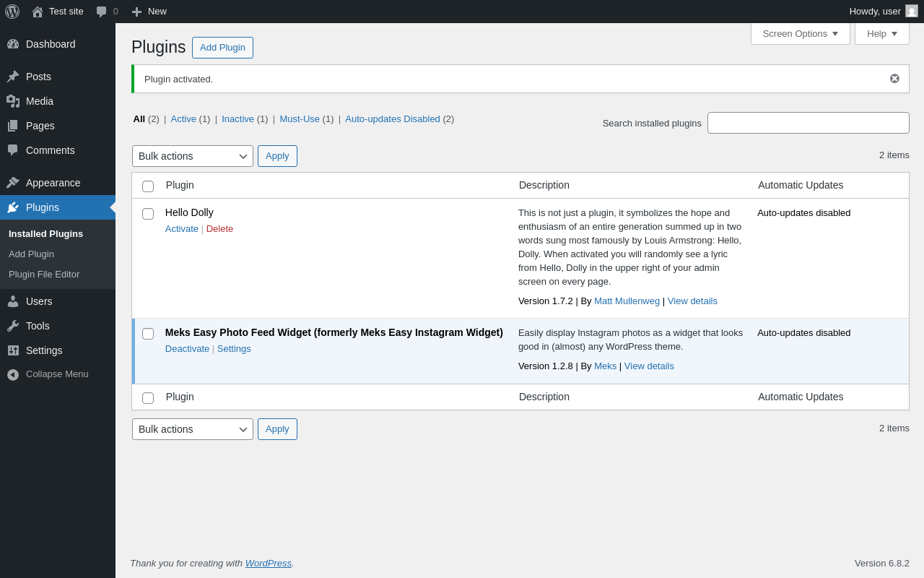Delete the Hello Dolly plugin
Screen dimensions: 924x578
(219, 229)
